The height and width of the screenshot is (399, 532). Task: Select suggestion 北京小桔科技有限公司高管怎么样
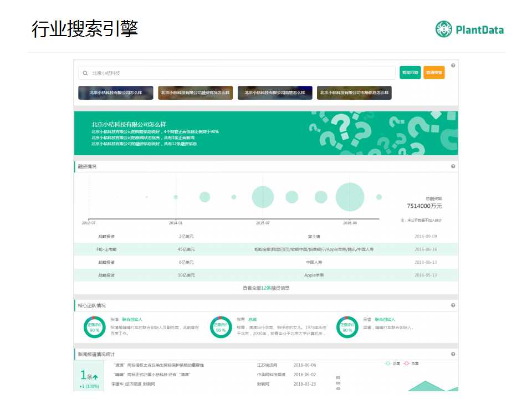point(275,93)
